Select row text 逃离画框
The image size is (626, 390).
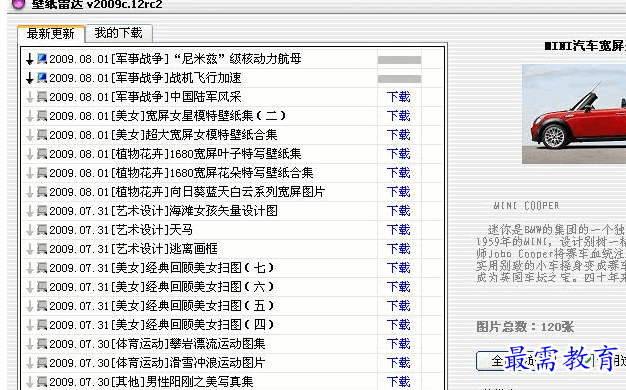coord(194,249)
